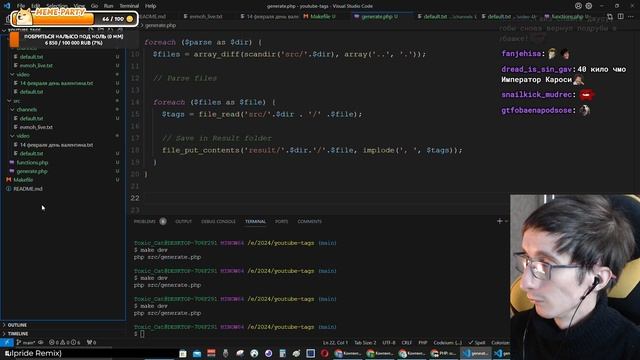640x360 pixels.
Task: Click gtfobaenapodsose username in chat overlay
Action: coord(536,110)
